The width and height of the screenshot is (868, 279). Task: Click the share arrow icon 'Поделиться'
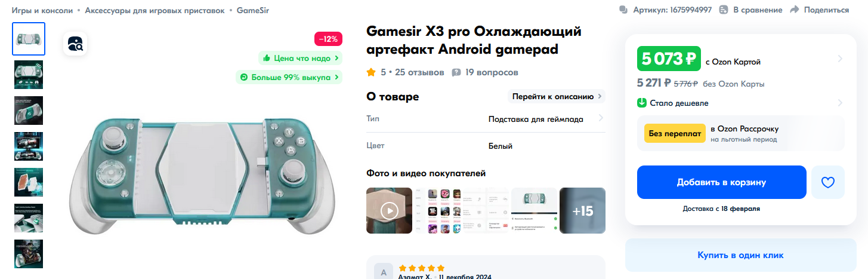coord(794,10)
